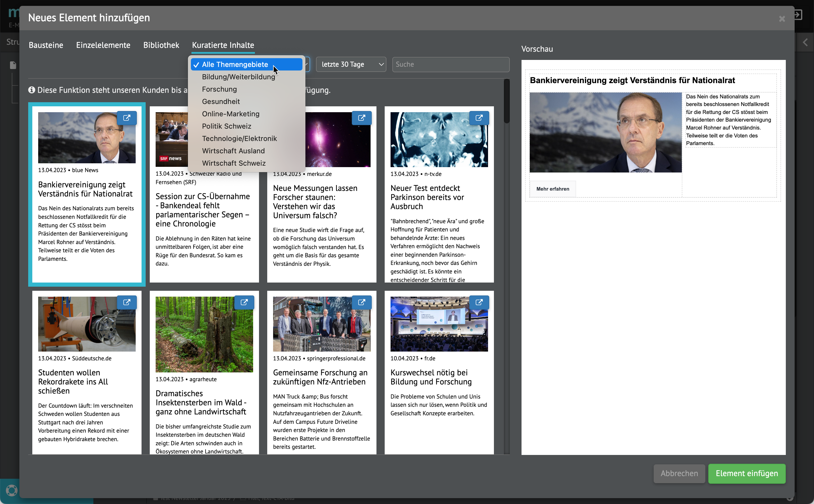The width and height of the screenshot is (814, 504).
Task: Select Online-Marketing topic
Action: click(247, 114)
